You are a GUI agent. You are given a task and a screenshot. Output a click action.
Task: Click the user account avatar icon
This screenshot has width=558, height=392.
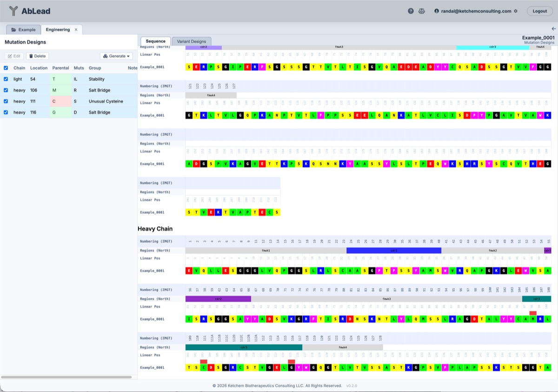click(437, 11)
